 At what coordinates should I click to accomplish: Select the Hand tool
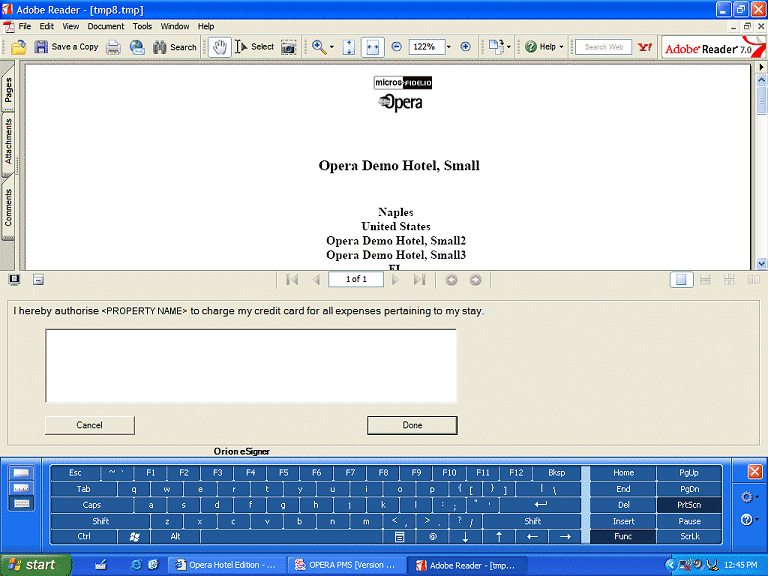pyautogui.click(x=219, y=47)
